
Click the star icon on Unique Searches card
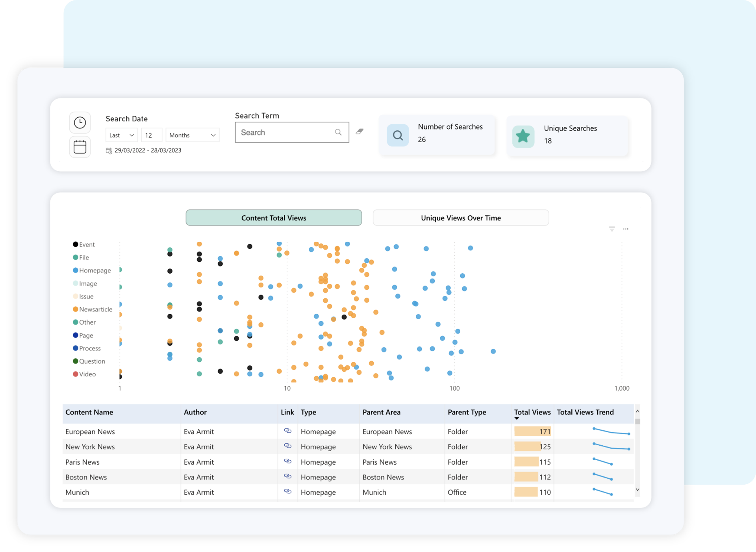(523, 136)
